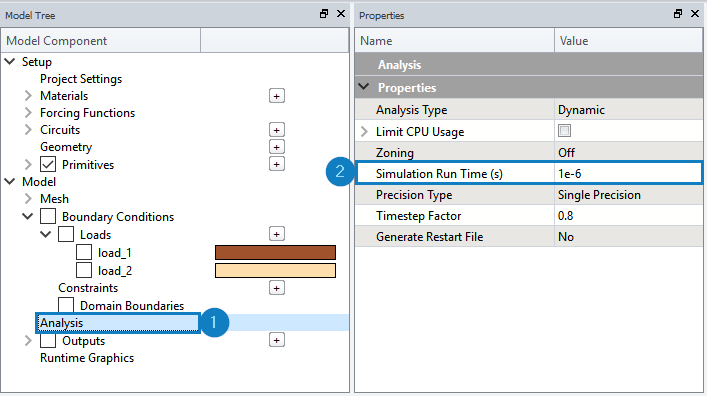Expand the Materials node
Screen dimensions: 707x396
click(28, 96)
